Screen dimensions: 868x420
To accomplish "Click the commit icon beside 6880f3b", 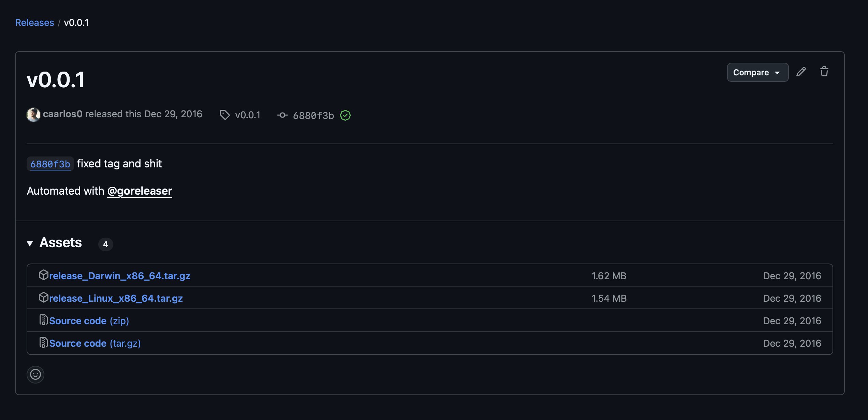I will click(282, 115).
